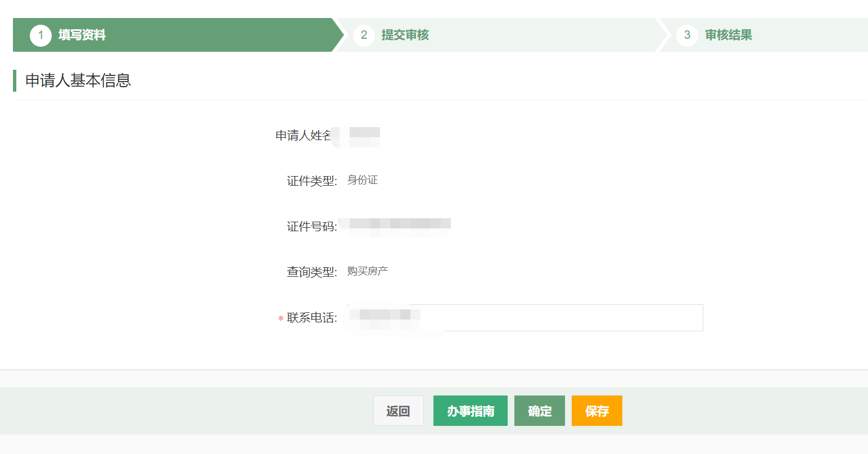Open the 办事指南 guide

click(471, 411)
